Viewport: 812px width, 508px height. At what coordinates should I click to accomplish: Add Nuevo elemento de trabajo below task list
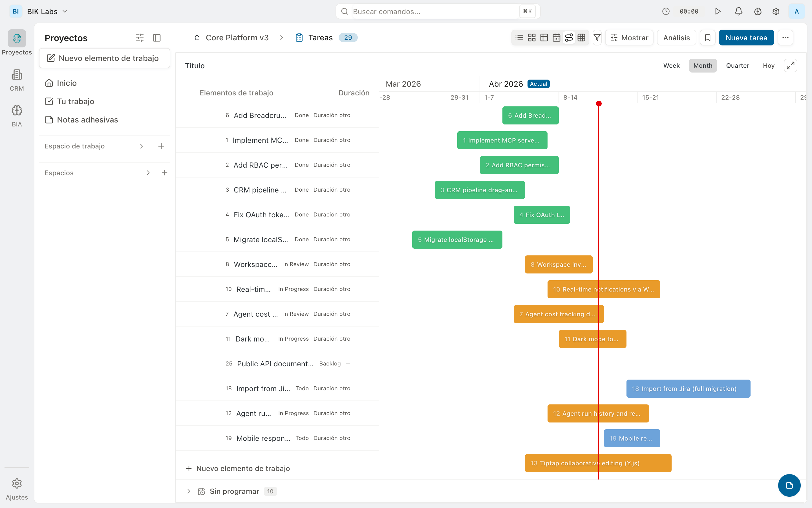click(238, 468)
